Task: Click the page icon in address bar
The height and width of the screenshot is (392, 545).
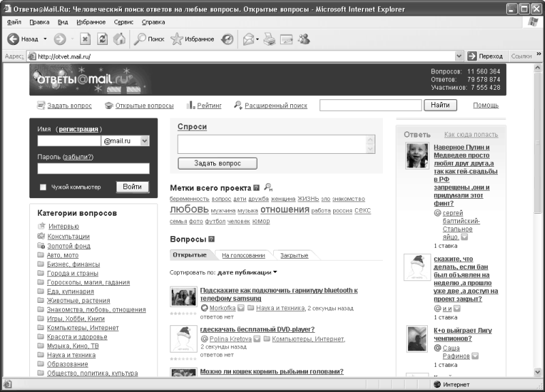Action: pyautogui.click(x=31, y=56)
